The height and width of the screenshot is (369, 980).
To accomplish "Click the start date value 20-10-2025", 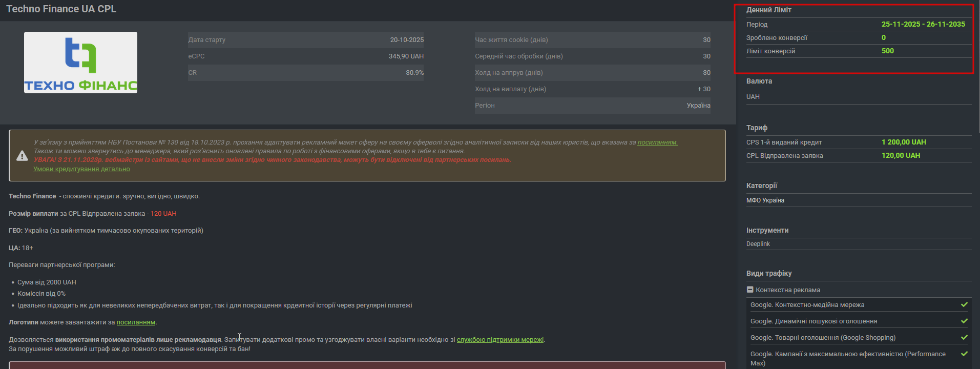I will click(x=407, y=40).
